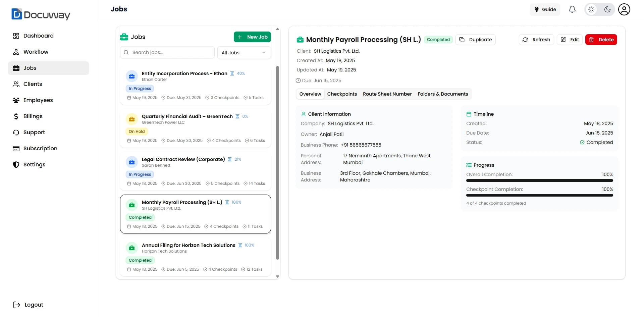This screenshot has width=644, height=317.
Task: Click the On Hold status badge
Action: click(x=137, y=131)
